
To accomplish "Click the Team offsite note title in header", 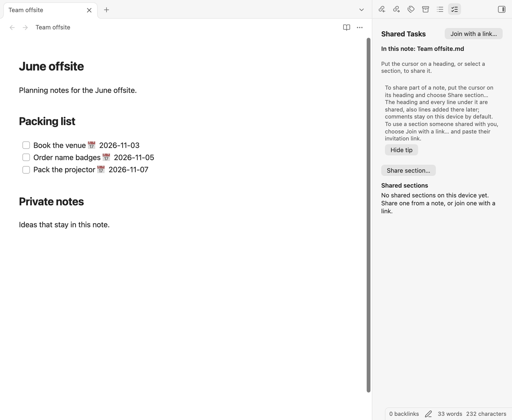I will (53, 27).
